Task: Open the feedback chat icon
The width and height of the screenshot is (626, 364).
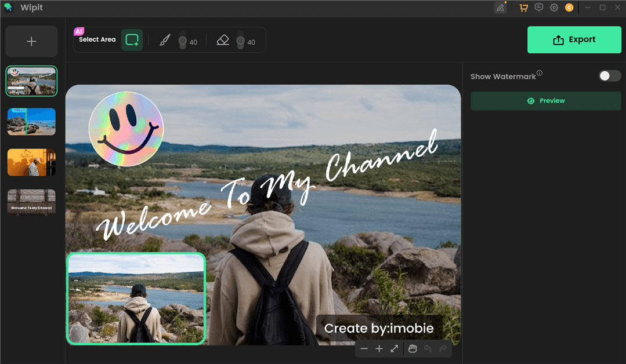Action: [538, 7]
